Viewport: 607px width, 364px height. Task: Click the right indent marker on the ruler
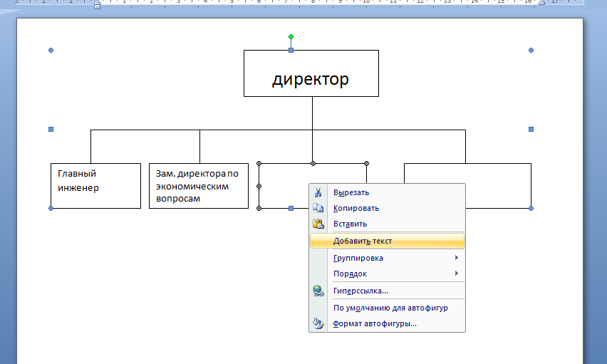coord(542,2)
